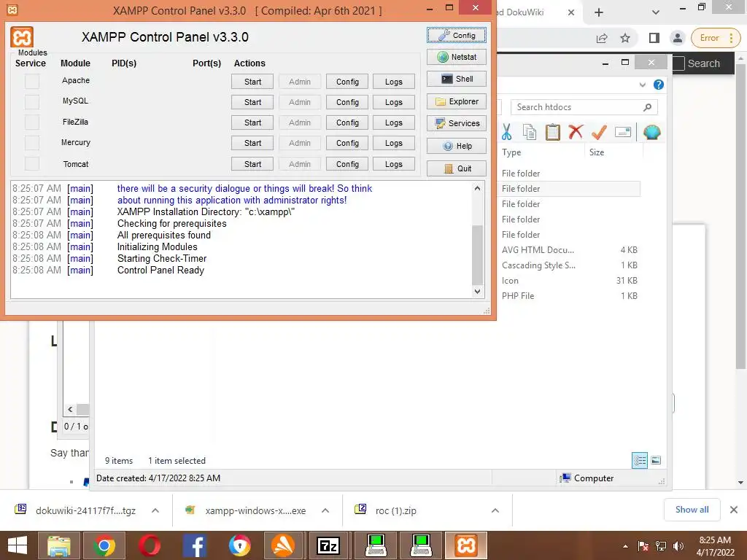Click the orange checkmark icon in Explorer toolbar
The height and width of the screenshot is (560, 747).
pos(599,132)
